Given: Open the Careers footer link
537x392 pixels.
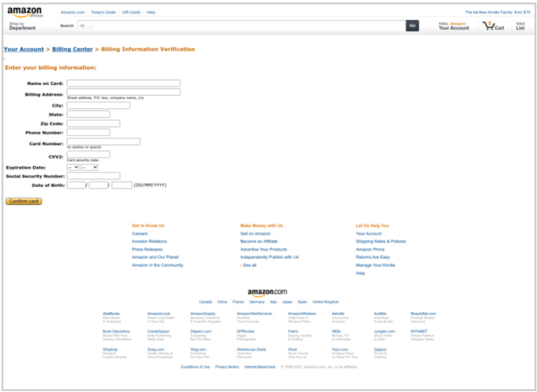Looking at the screenshot, I should coord(140,234).
